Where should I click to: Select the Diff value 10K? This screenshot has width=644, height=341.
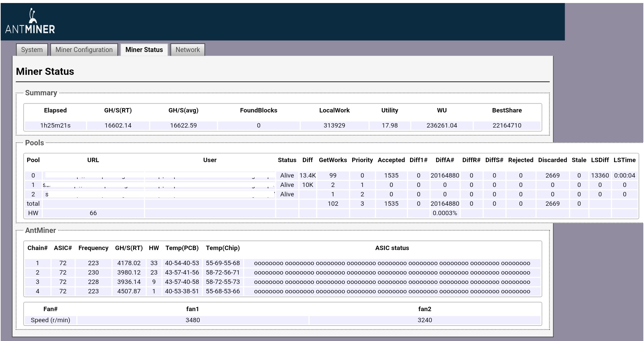pos(308,185)
